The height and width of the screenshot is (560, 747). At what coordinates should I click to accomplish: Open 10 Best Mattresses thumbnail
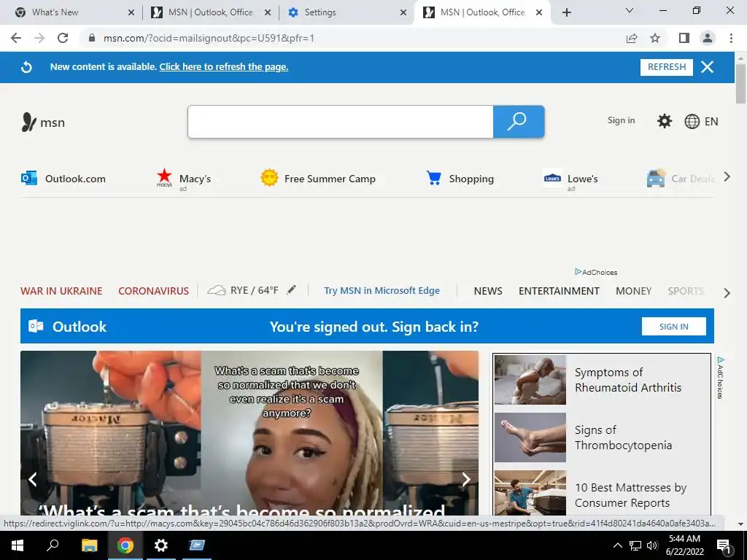[x=530, y=493]
